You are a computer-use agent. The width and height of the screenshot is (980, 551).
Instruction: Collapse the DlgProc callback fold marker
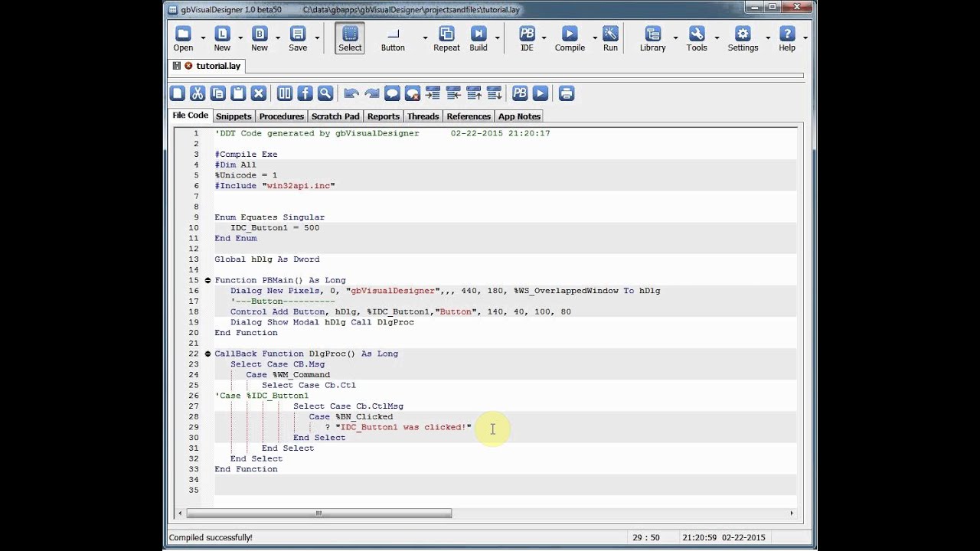(x=207, y=354)
